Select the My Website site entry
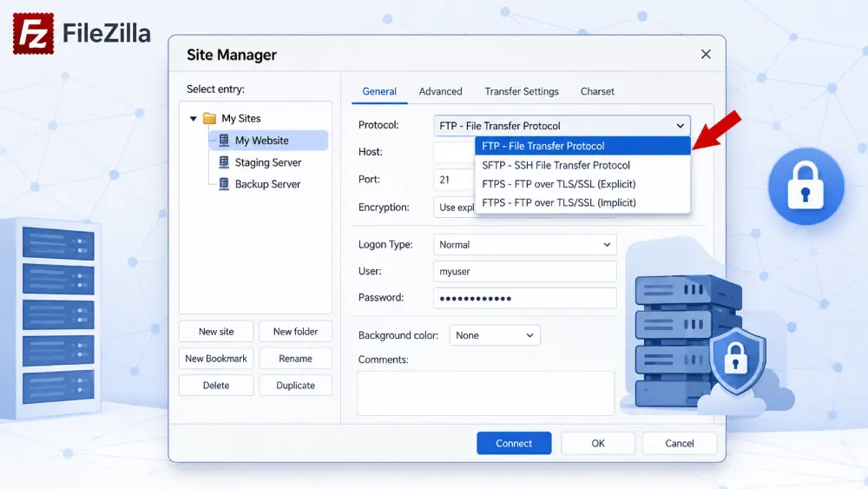The image size is (868, 489). (268, 140)
